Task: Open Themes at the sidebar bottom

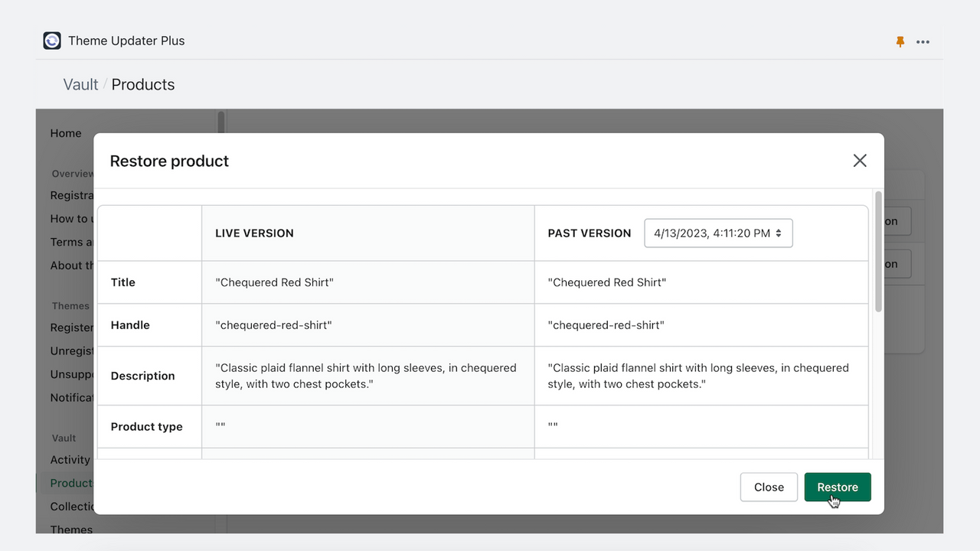Action: 71,529
